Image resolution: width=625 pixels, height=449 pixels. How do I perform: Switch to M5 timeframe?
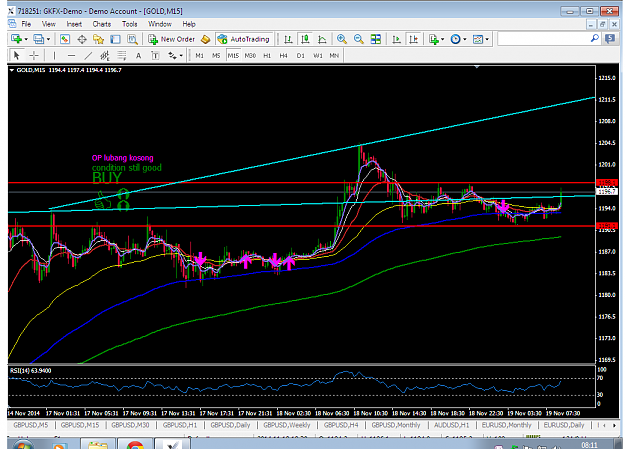click(216, 55)
